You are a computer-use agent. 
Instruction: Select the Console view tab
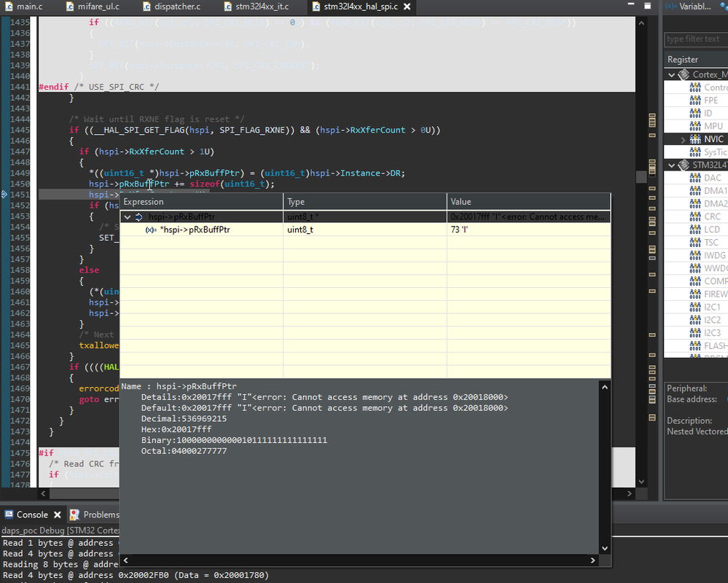[32, 514]
